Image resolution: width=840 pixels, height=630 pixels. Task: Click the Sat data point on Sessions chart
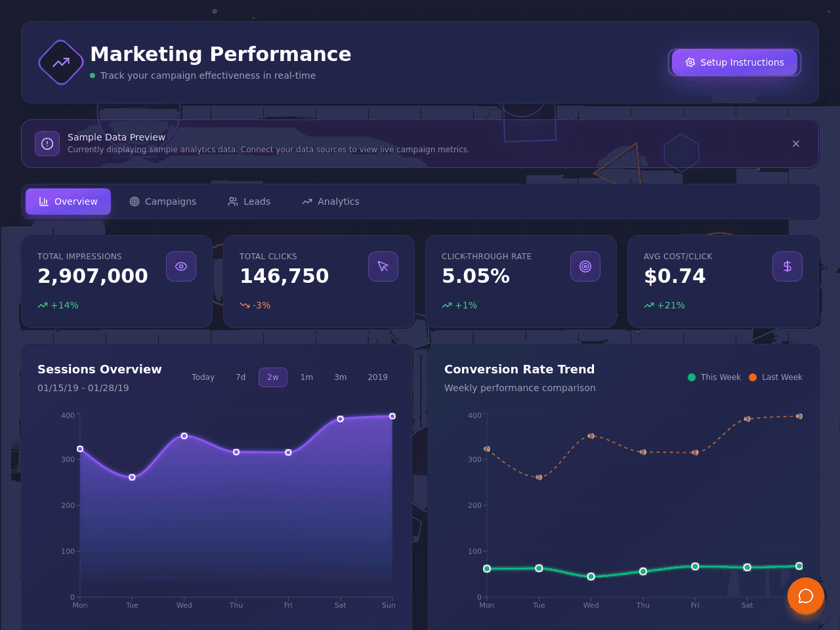[x=340, y=419]
